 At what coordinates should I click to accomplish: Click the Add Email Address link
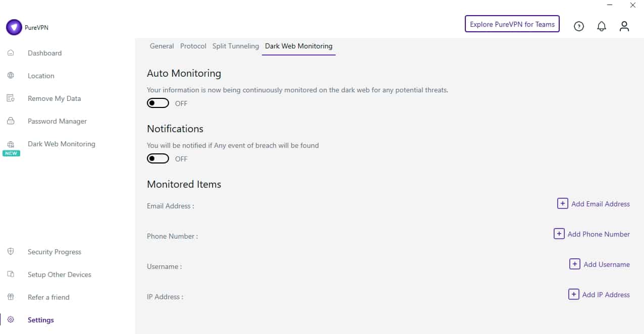coord(601,204)
